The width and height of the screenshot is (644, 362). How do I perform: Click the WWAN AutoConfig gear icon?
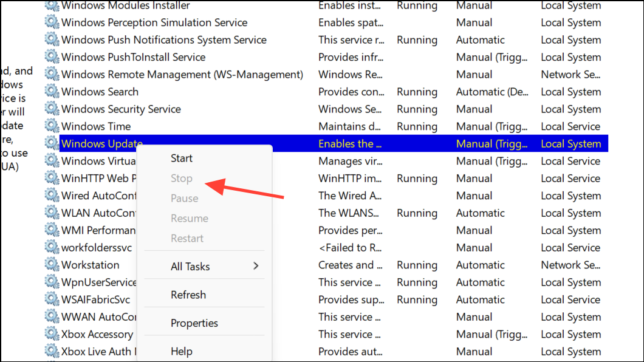52,317
